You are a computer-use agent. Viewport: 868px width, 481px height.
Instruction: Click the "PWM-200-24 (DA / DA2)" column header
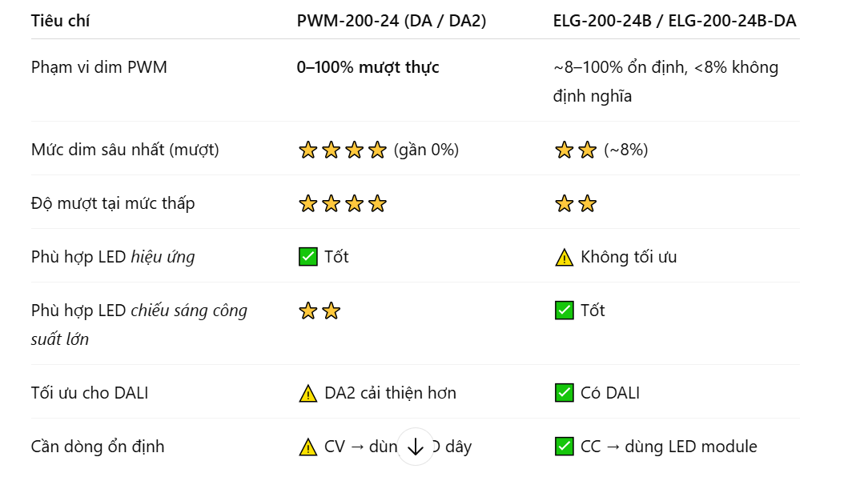click(x=392, y=21)
